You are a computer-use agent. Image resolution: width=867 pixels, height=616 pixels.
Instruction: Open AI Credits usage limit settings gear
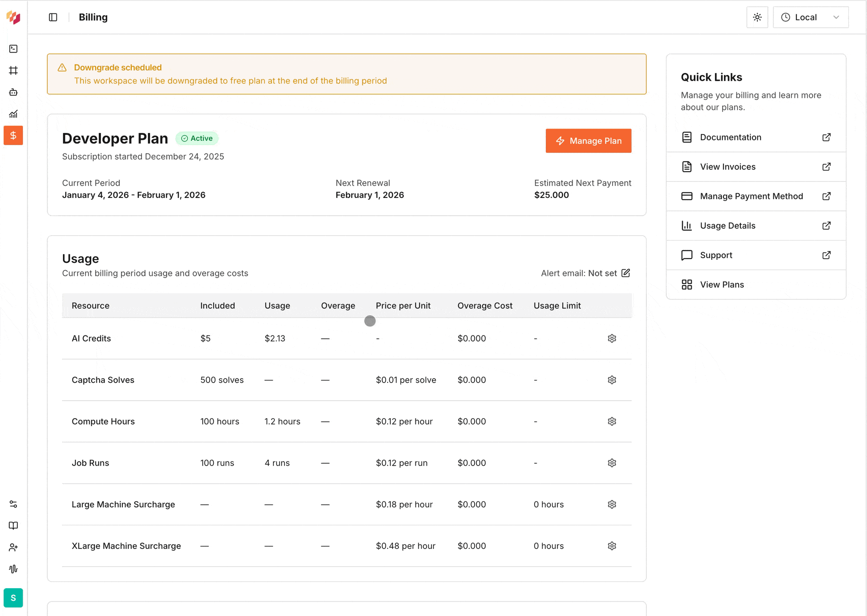pos(612,338)
